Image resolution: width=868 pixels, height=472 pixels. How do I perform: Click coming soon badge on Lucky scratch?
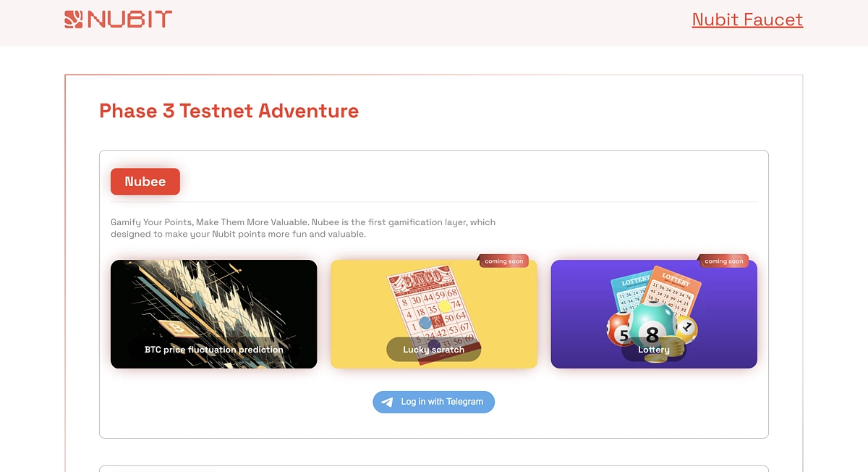point(503,261)
